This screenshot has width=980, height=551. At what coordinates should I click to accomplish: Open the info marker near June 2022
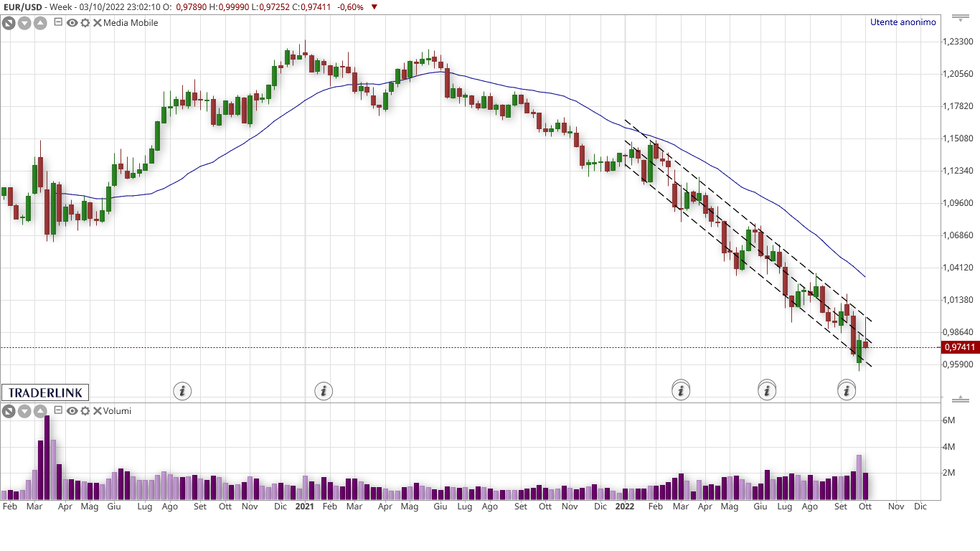pyautogui.click(x=767, y=391)
